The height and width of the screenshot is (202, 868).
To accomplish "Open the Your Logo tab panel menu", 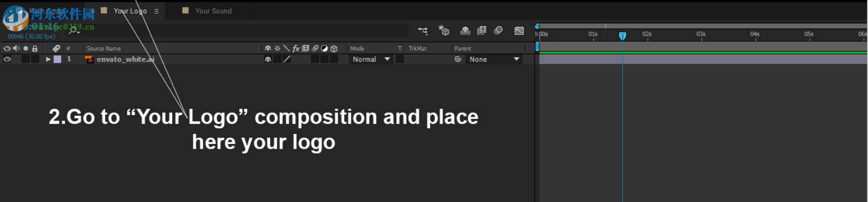I will 156,11.
